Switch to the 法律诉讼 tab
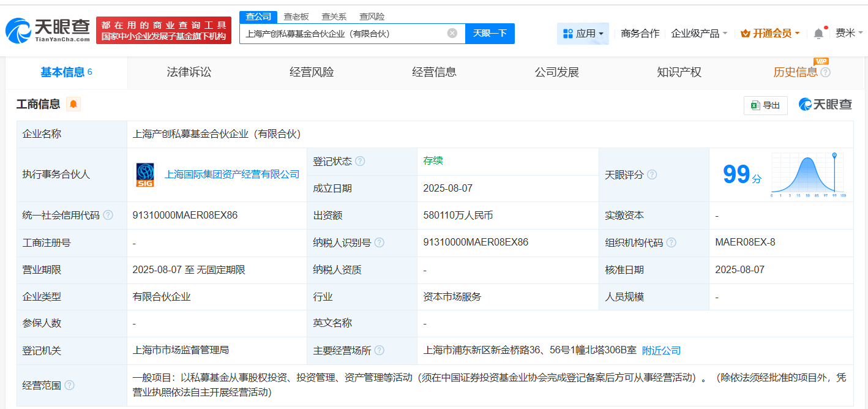The height and width of the screenshot is (409, 868). [x=189, y=72]
